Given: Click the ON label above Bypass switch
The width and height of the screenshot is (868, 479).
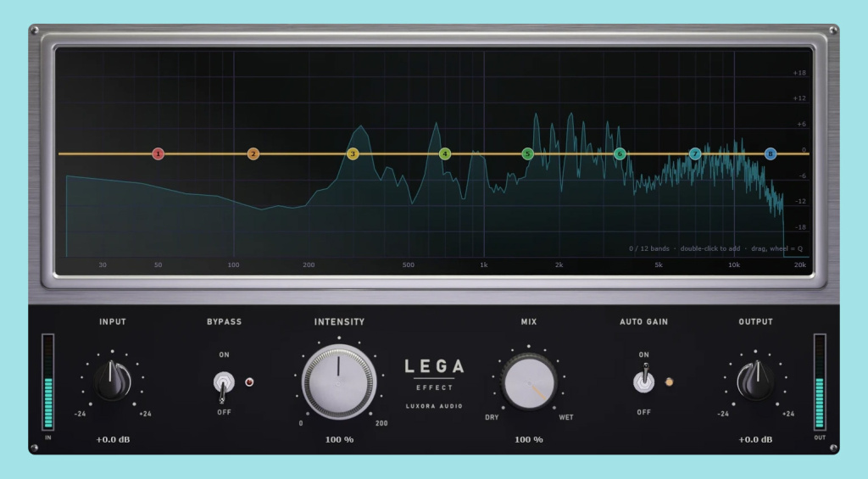Looking at the screenshot, I should point(224,355).
